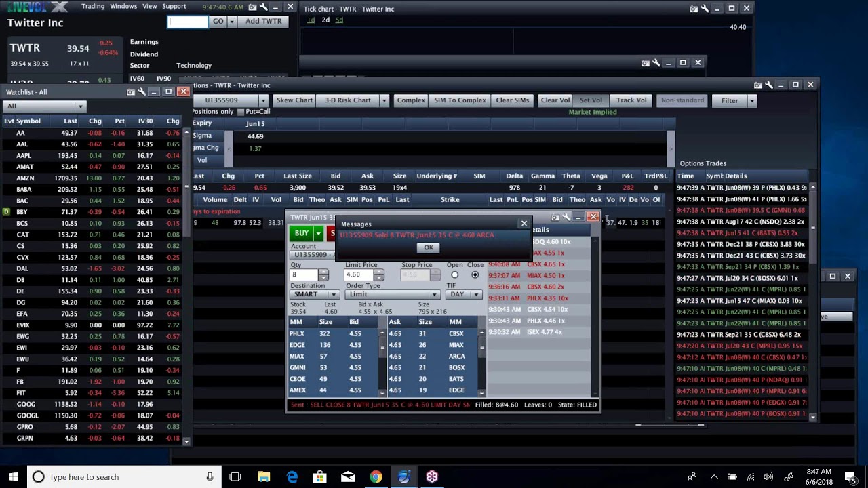
Task: Open Task View on the taskbar
Action: point(235,476)
